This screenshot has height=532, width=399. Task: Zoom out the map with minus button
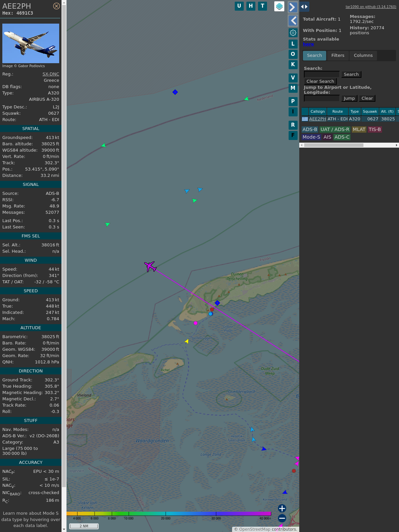(x=282, y=518)
